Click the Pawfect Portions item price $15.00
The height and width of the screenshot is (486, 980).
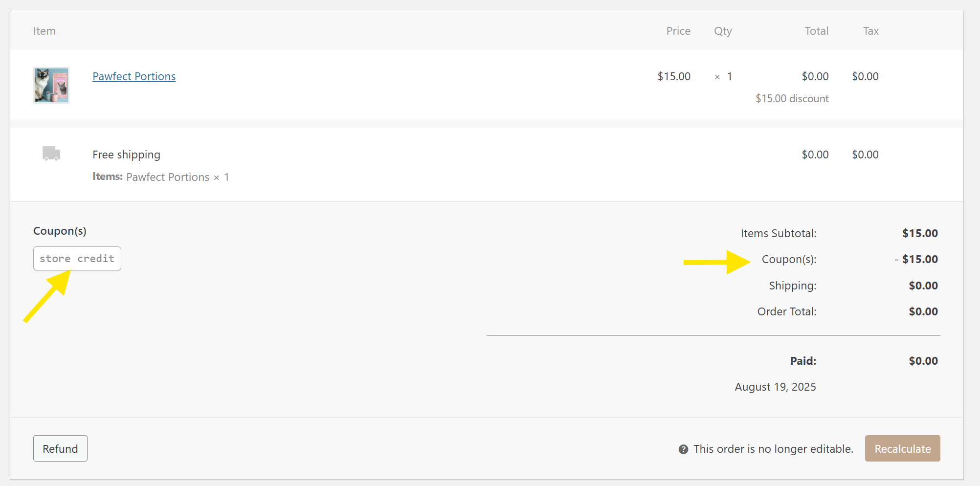click(674, 76)
